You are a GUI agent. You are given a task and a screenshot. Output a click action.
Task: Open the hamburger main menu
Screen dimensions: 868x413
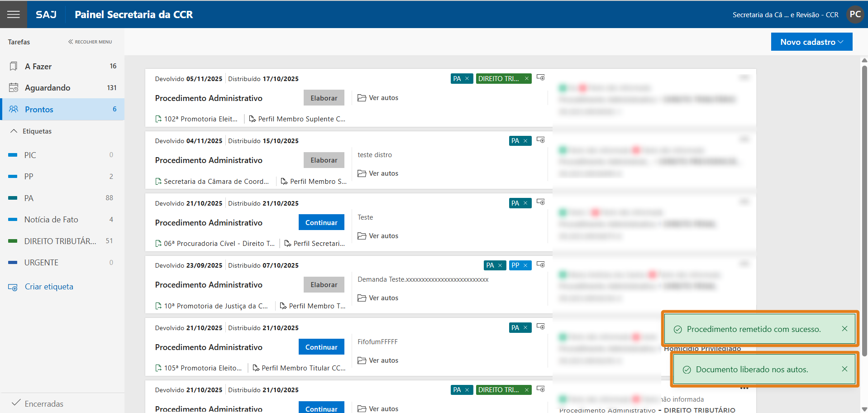[x=14, y=14]
